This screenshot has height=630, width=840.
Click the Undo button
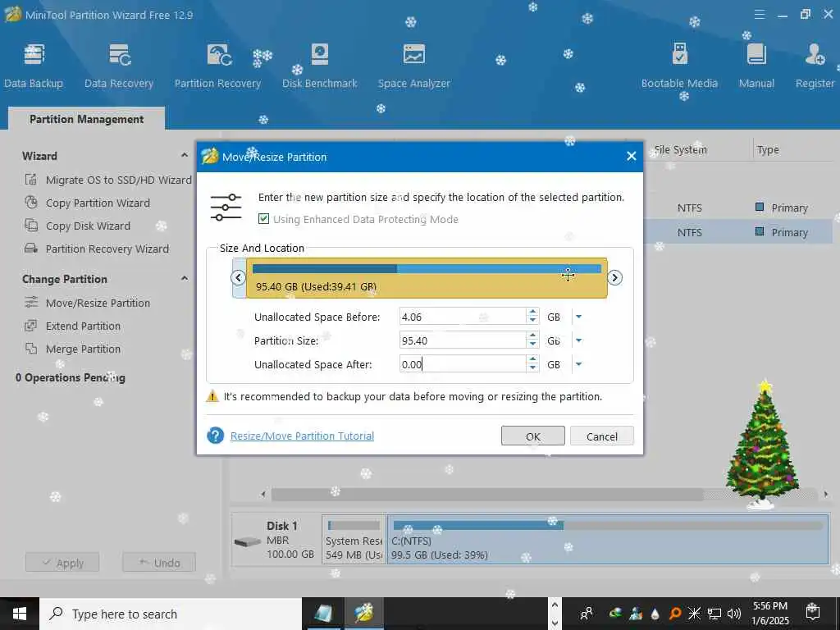coord(159,563)
